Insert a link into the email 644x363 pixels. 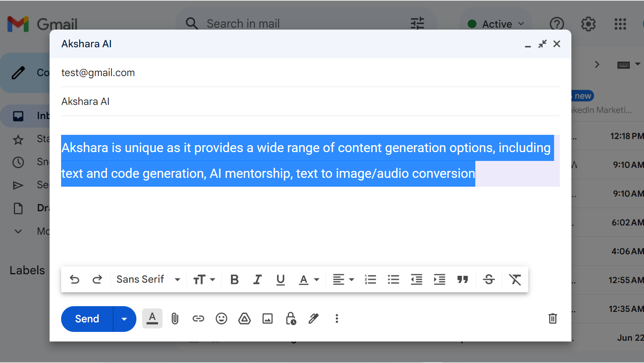tap(198, 318)
